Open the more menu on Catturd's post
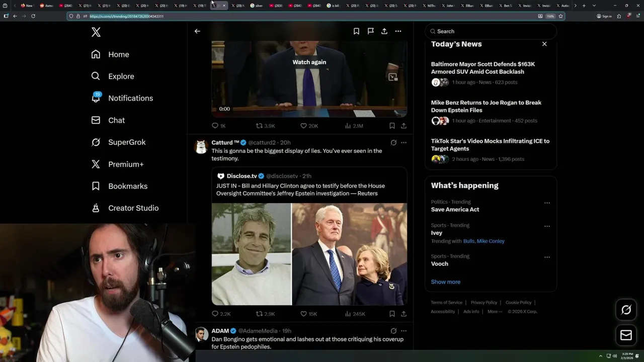The width and height of the screenshot is (644, 362). click(x=404, y=143)
